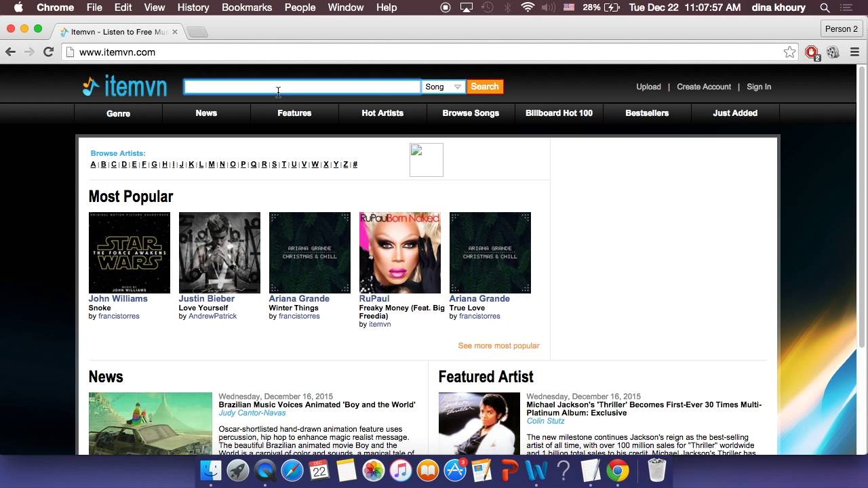Reload the itemvn page
The height and width of the screenshot is (488, 868).
click(x=48, y=52)
